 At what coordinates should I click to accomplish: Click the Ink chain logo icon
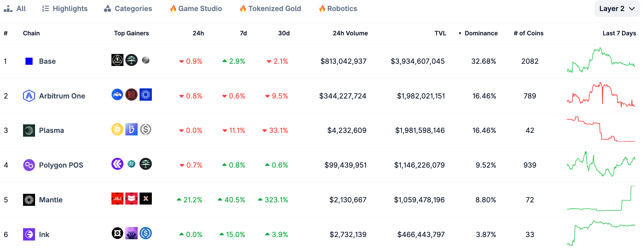coord(29,235)
